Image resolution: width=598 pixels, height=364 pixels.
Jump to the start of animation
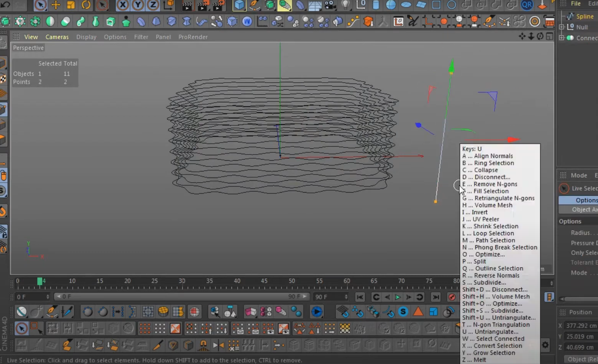coord(360,297)
